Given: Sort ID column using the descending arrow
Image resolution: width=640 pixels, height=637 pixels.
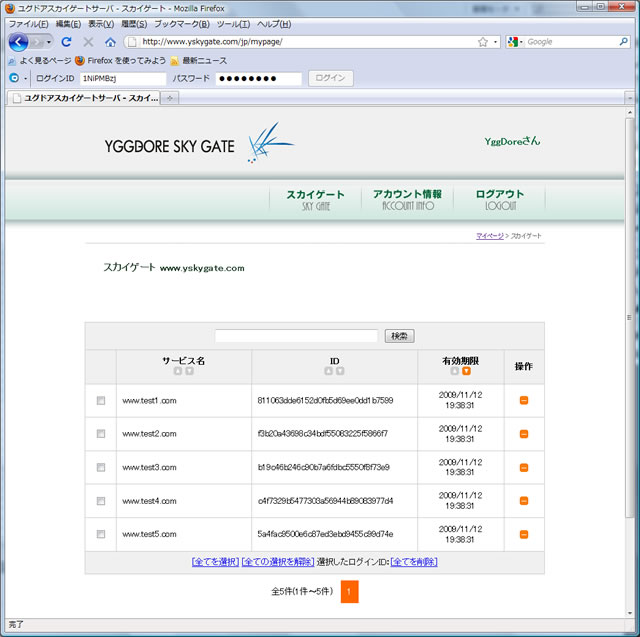Looking at the screenshot, I should 340,371.
